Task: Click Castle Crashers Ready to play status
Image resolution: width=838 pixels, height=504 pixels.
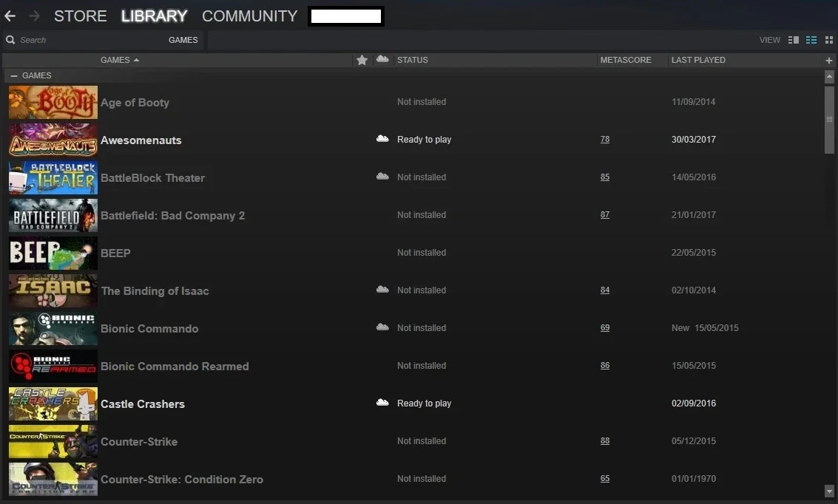Action: pos(424,403)
